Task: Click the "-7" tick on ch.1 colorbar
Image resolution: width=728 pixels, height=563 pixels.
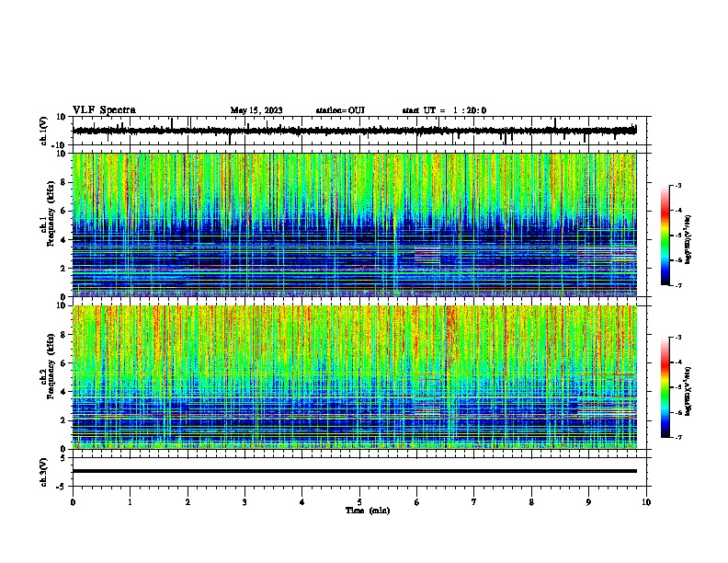Action: coord(678,285)
